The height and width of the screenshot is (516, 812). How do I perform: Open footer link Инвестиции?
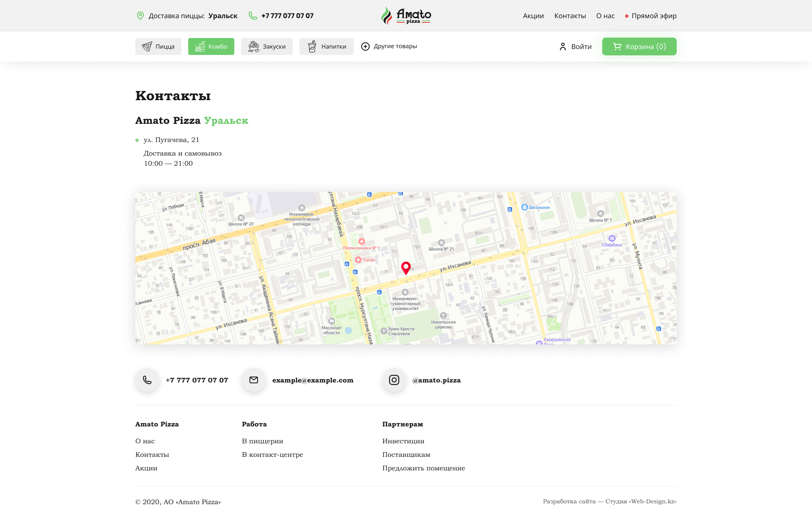(403, 441)
